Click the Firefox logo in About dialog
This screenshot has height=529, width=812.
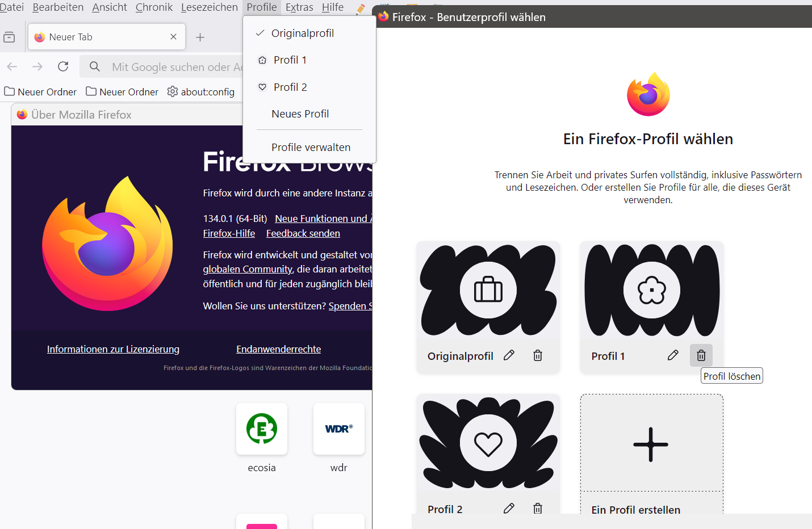[x=107, y=243]
